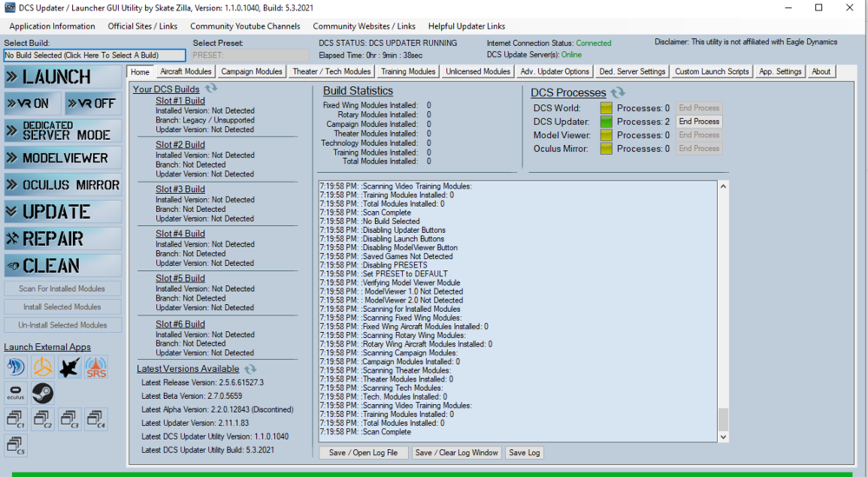Open the About tab
The width and height of the screenshot is (868, 477).
[821, 71]
